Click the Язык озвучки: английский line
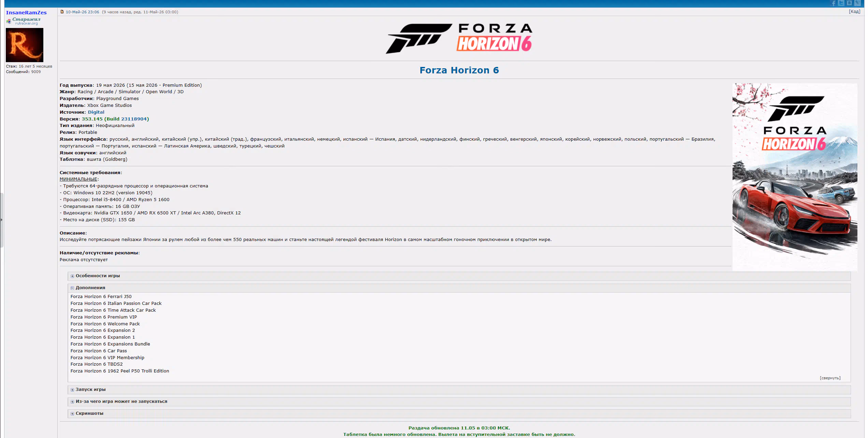 point(93,153)
